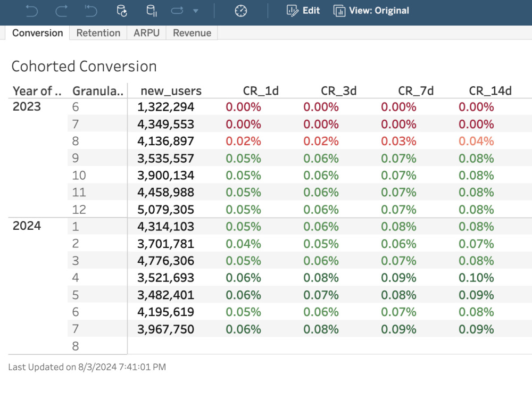
Task: Open the performance speedometer icon
Action: pos(240,10)
